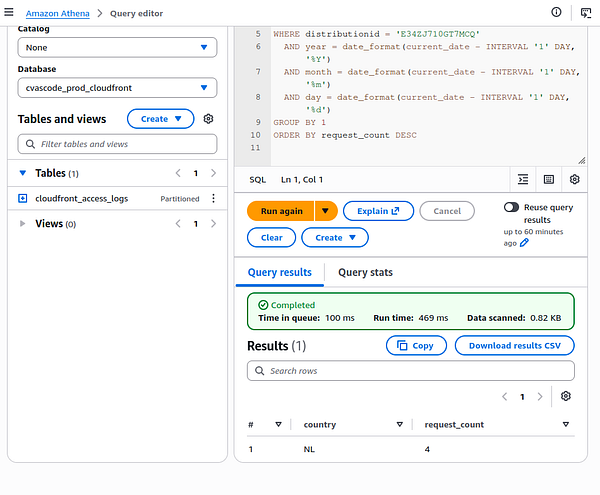
Task: Click the Filter tables and views field
Action: [117, 144]
